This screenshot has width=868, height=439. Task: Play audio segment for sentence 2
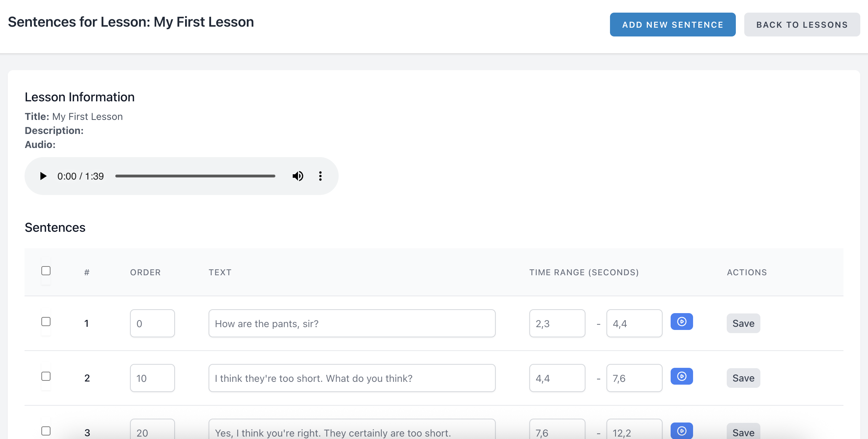pyautogui.click(x=681, y=377)
